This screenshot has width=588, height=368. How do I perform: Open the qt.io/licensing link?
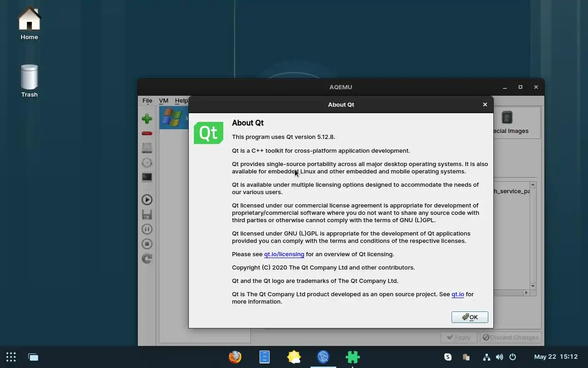pos(284,254)
